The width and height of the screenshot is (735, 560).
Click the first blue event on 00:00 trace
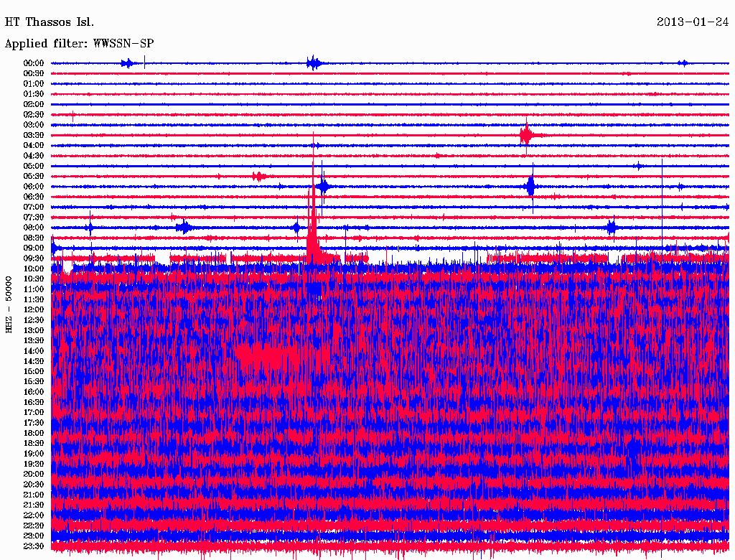click(x=128, y=63)
